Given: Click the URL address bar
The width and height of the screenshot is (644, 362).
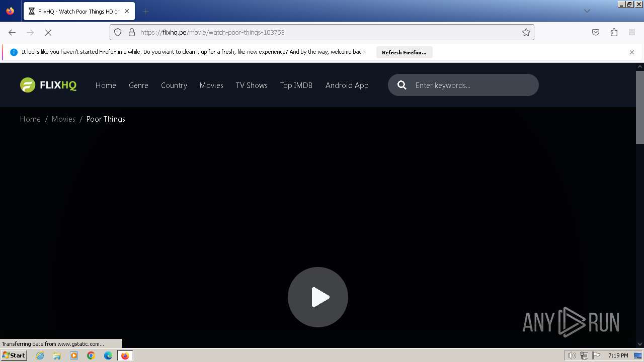Looking at the screenshot, I should click(322, 32).
